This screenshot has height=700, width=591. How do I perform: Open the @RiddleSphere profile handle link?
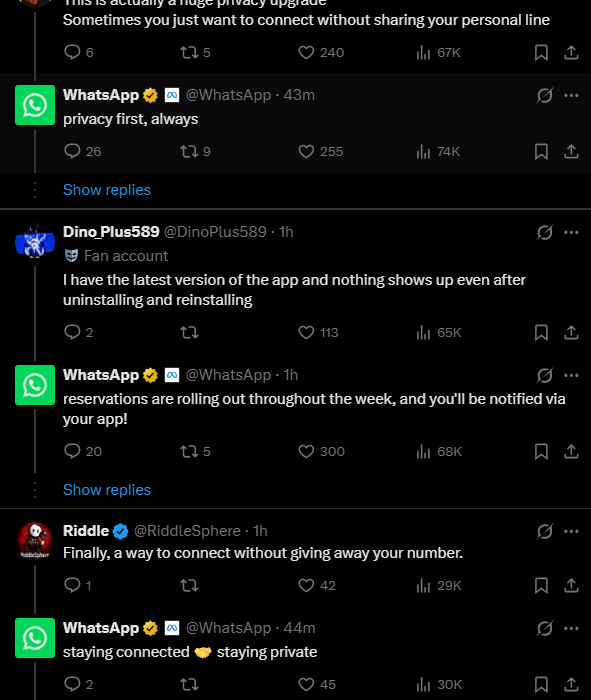click(187, 531)
